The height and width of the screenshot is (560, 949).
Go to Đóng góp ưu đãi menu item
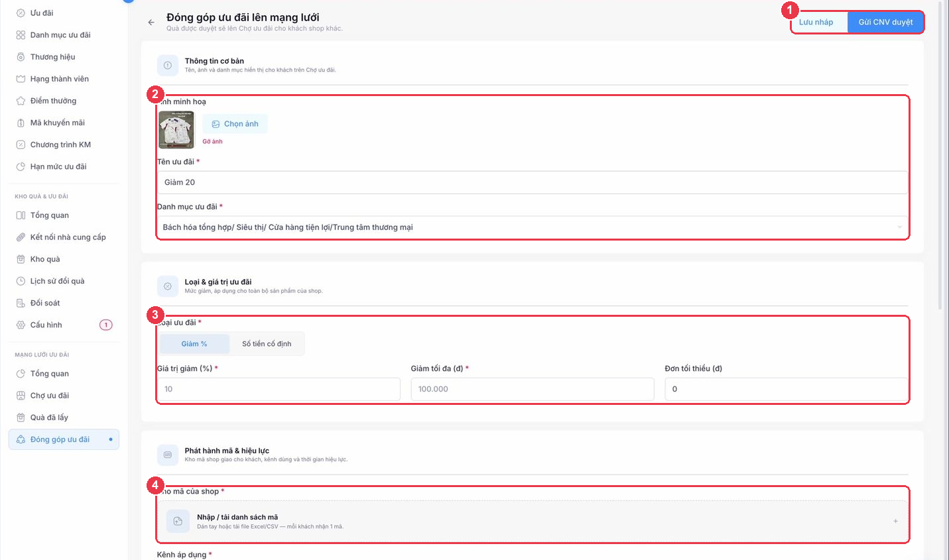[64, 439]
